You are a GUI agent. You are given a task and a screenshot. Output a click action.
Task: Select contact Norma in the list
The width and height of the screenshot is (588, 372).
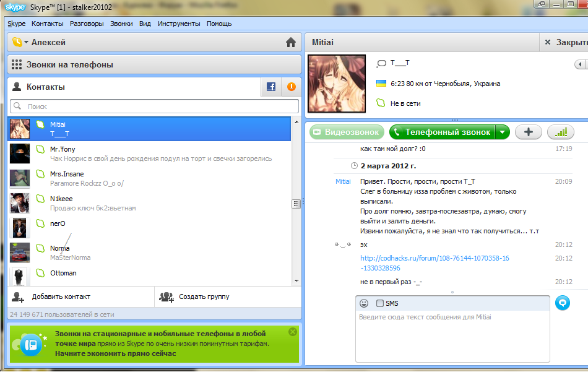point(149,253)
